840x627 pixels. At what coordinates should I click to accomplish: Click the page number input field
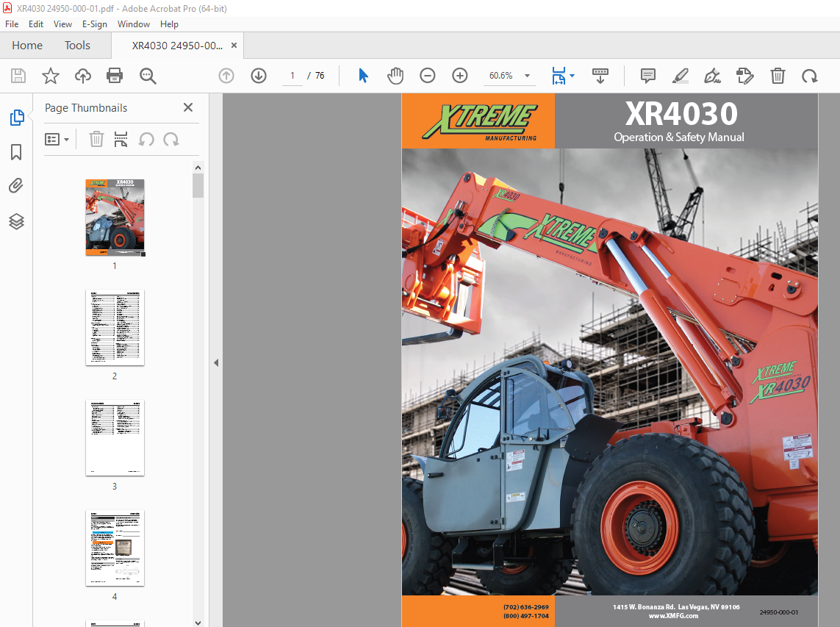(x=292, y=76)
